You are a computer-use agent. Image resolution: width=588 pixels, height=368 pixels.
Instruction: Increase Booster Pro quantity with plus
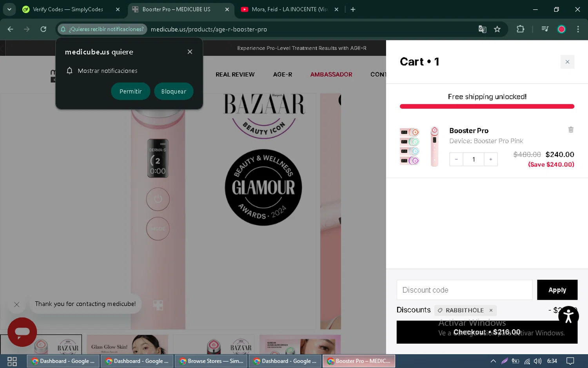(491, 159)
